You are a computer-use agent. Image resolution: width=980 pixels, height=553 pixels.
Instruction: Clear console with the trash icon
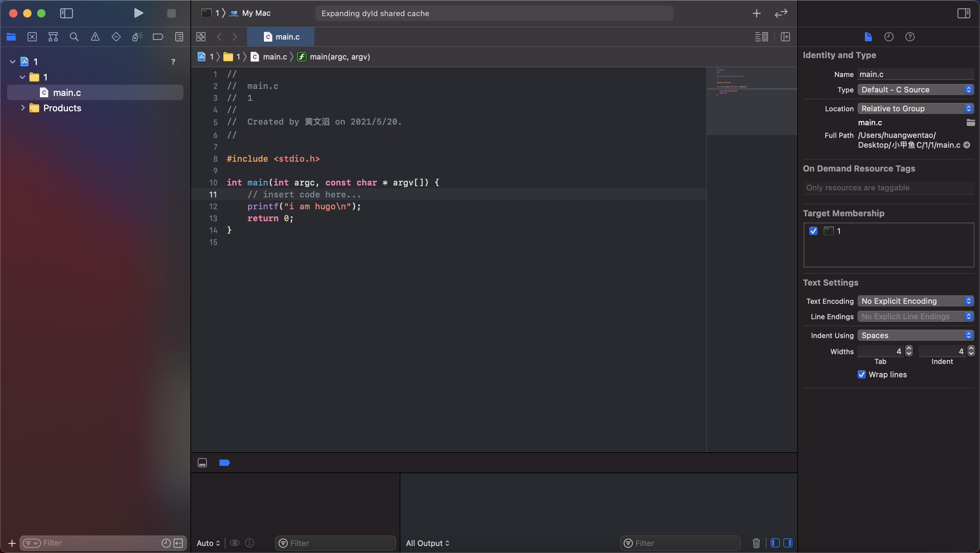tap(756, 543)
